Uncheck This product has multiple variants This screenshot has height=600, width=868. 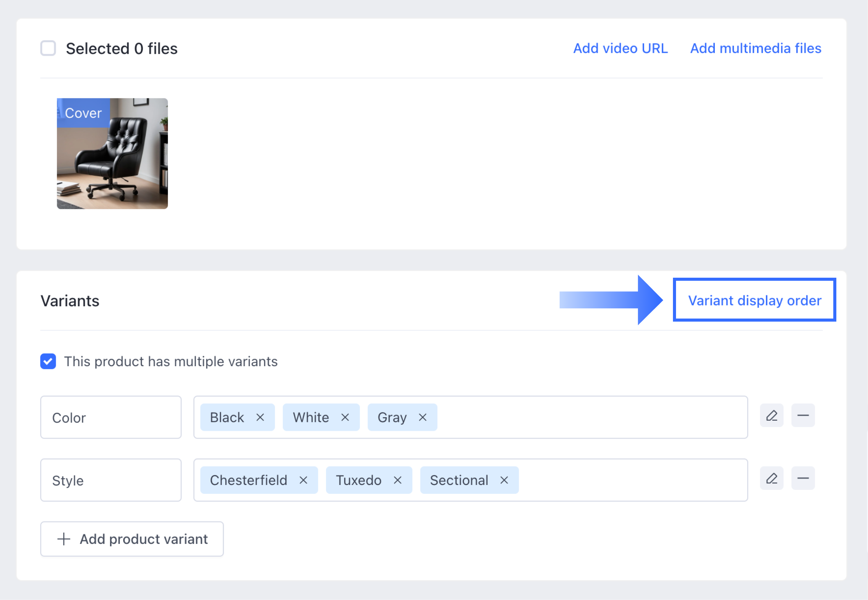pos(48,361)
